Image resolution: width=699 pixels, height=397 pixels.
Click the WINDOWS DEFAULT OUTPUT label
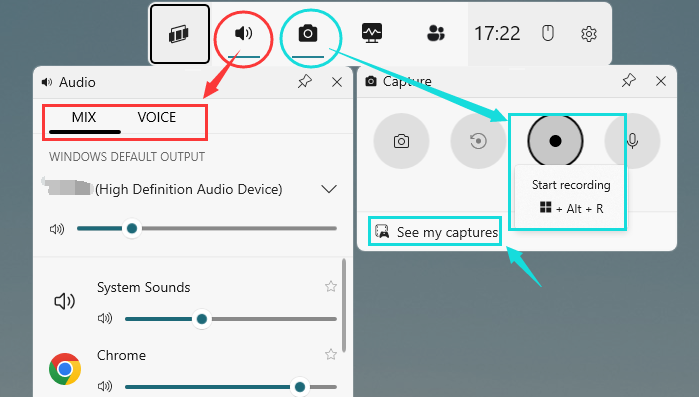pyautogui.click(x=127, y=157)
